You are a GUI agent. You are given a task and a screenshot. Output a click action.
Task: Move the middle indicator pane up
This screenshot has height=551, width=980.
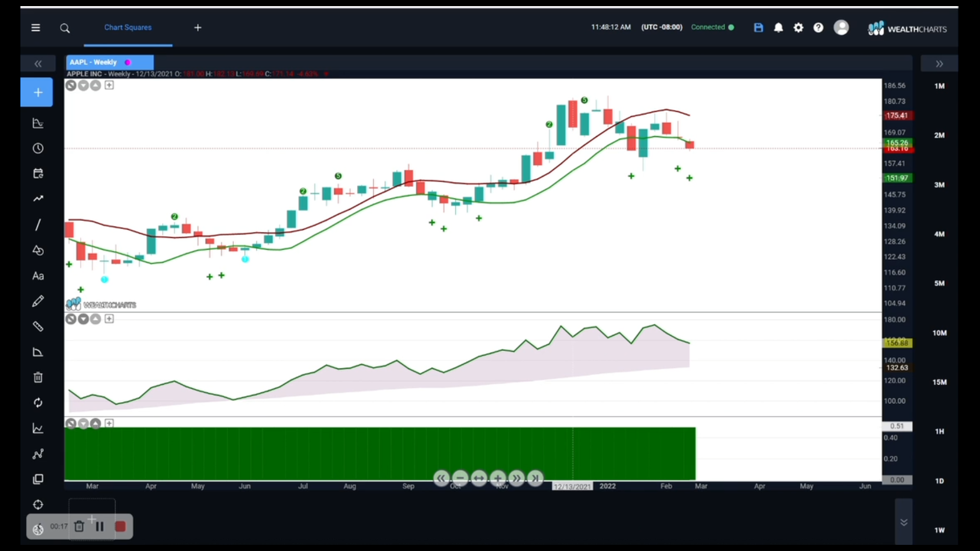click(95, 319)
